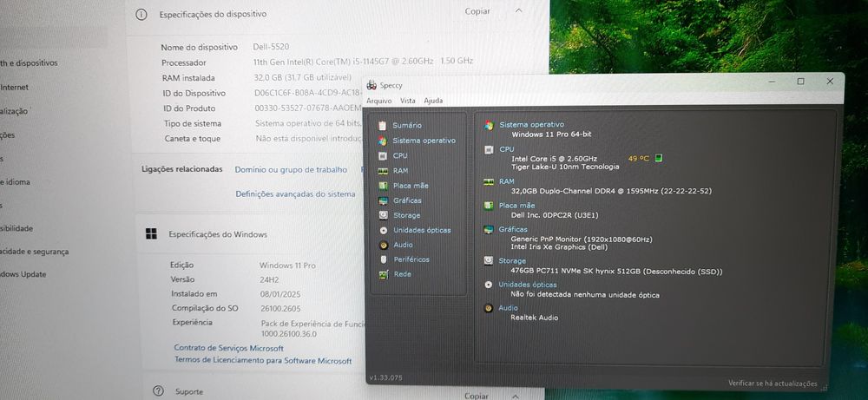Click the Sistema operativo heading in Speccy summary
The width and height of the screenshot is (868, 400).
pyautogui.click(x=531, y=125)
